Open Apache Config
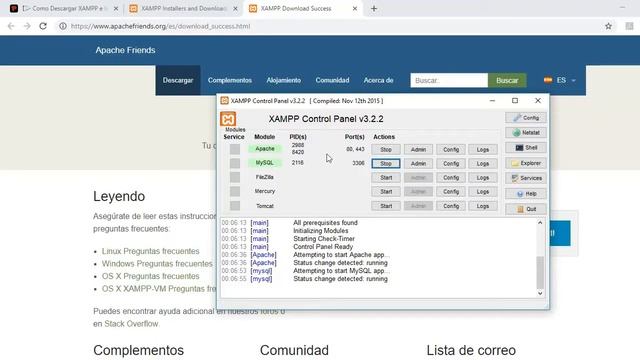Viewport: 640px width, 360px height. point(451,150)
